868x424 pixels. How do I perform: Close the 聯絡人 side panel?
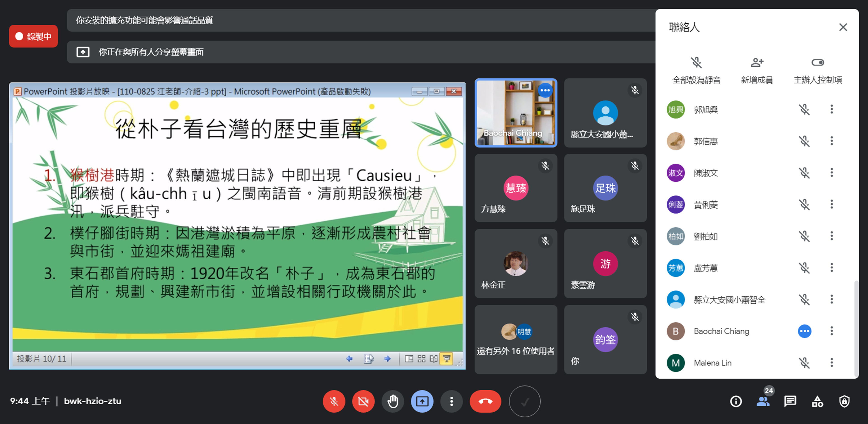pos(843,27)
